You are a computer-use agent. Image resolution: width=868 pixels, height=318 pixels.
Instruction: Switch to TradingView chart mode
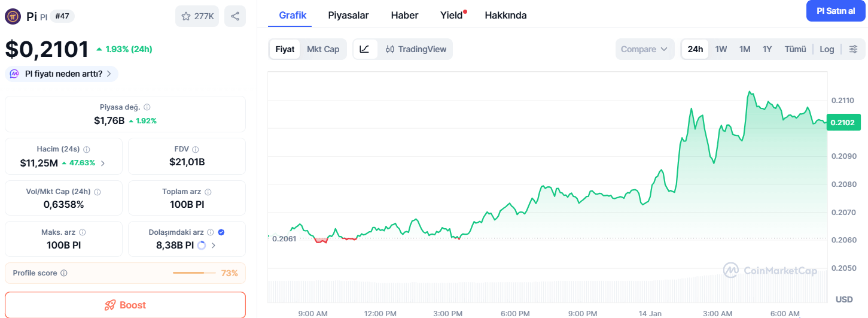[x=416, y=49]
